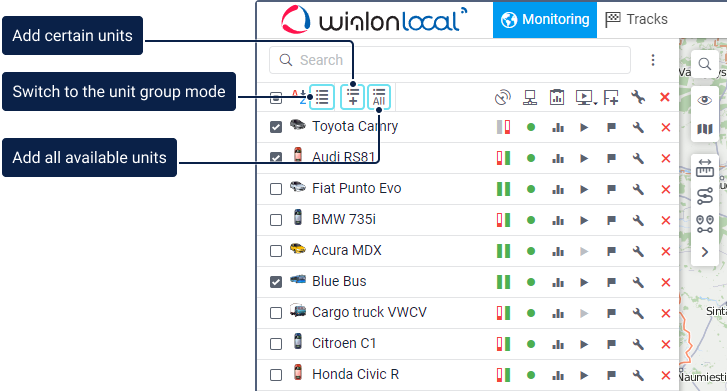
Task: Click the add all available units icon
Action: [x=379, y=97]
